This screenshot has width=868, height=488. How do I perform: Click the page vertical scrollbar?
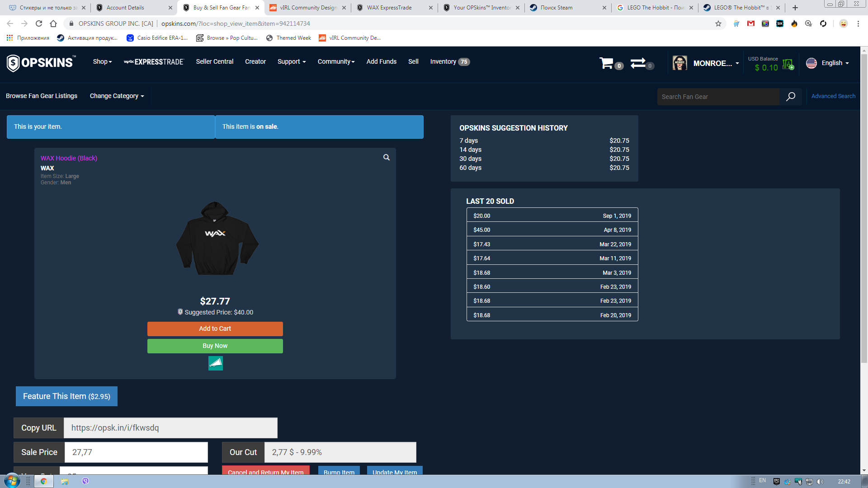click(864, 208)
